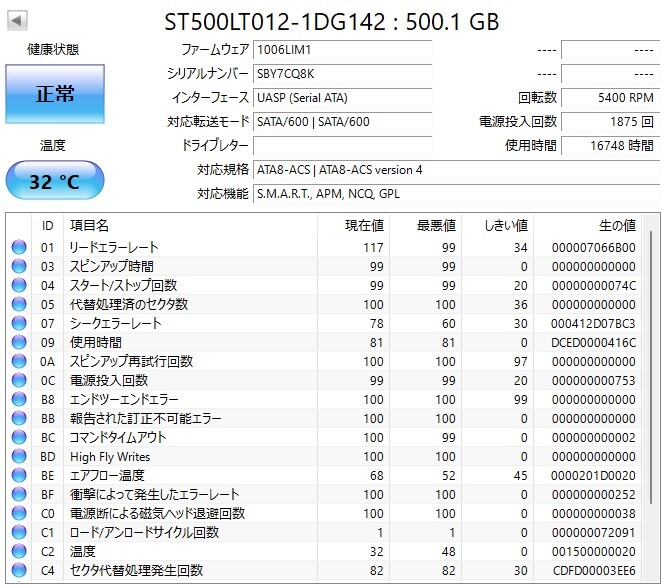
Task: Click the 回転数 value 5400 RPM
Action: (x=610, y=98)
